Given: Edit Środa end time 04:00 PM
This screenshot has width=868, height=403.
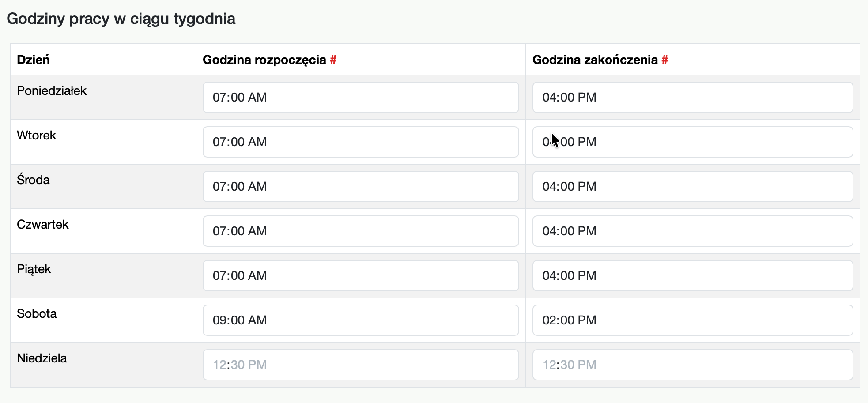Looking at the screenshot, I should 692,186.
